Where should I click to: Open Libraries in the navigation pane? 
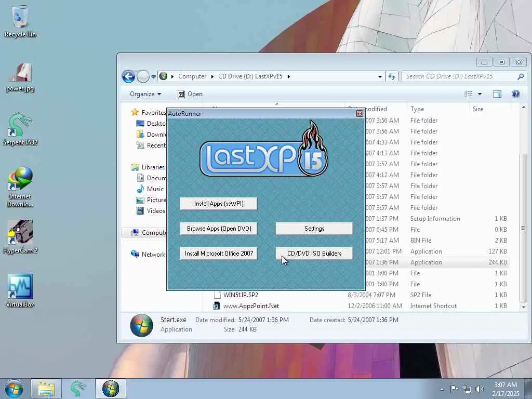click(148, 167)
